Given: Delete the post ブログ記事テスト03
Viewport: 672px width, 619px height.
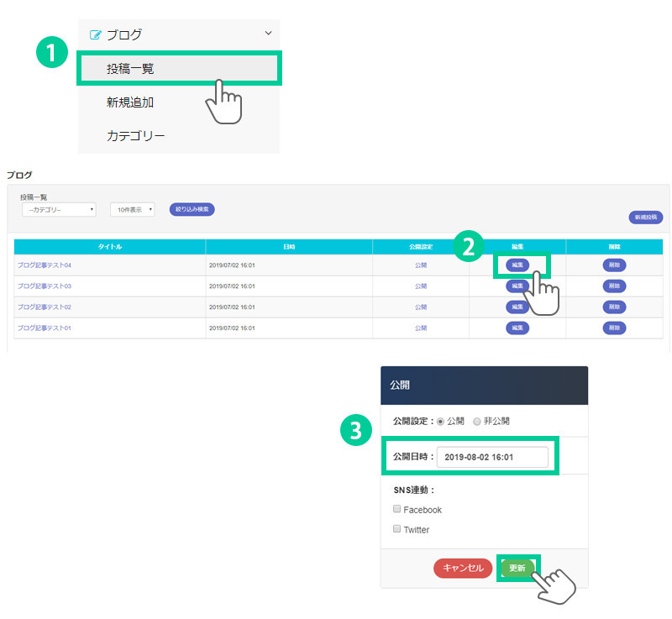Looking at the screenshot, I should (614, 286).
